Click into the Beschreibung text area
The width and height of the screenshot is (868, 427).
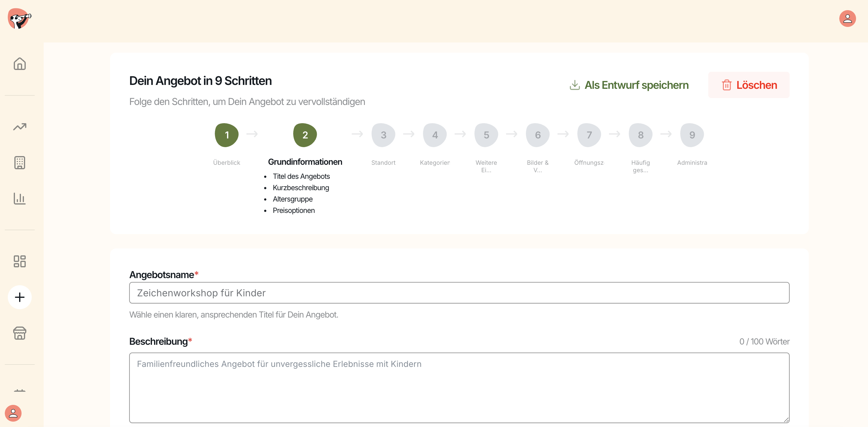(459, 387)
